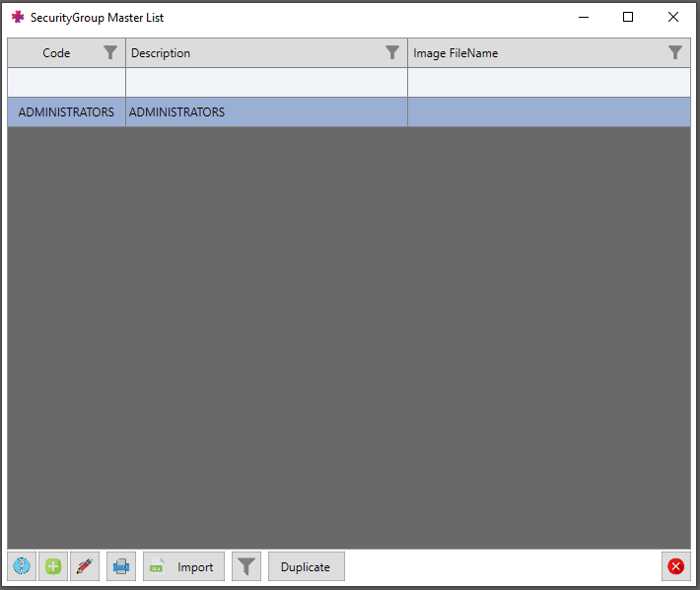This screenshot has width=700, height=590.
Task: Maximize the SecurityGroup Master List window
Action: [628, 17]
